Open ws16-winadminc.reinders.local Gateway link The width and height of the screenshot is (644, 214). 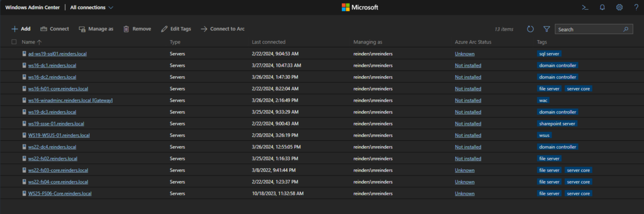70,101
